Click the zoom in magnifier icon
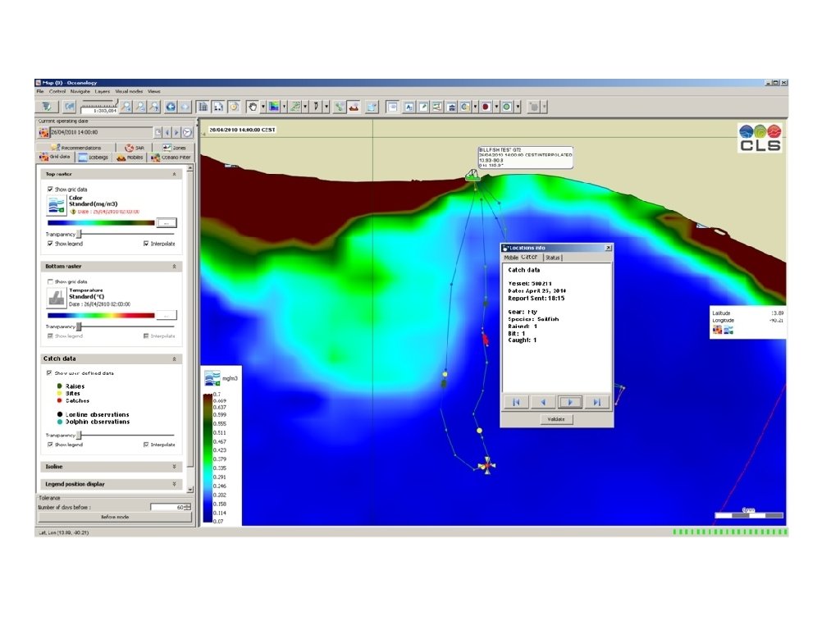The image size is (840, 630). (x=126, y=107)
